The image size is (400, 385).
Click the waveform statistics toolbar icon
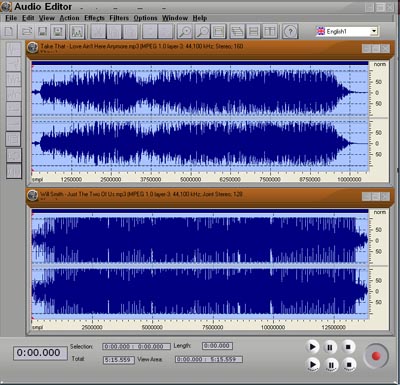pos(77,32)
